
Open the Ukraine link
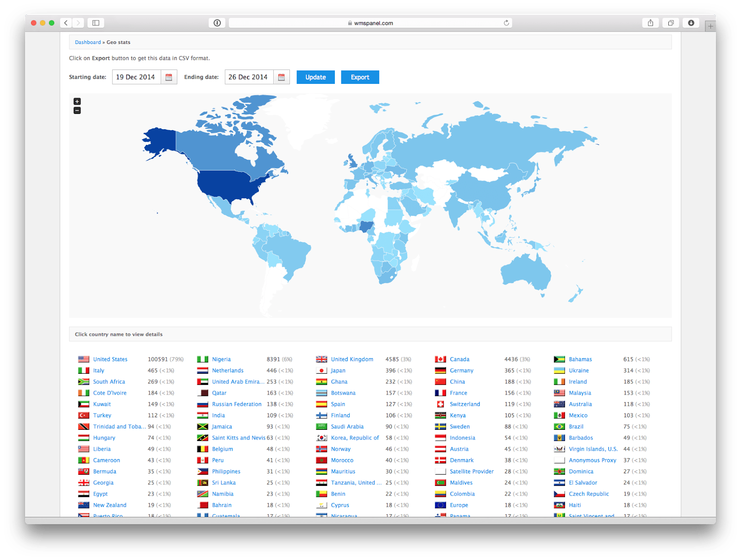pyautogui.click(x=579, y=371)
